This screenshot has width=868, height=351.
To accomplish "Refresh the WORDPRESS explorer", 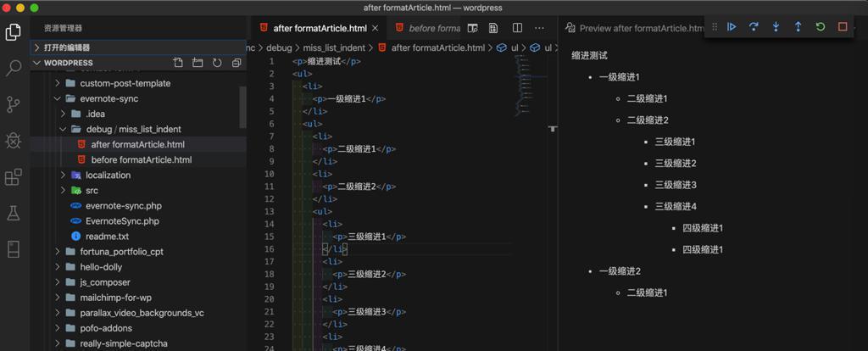I will 217,63.
